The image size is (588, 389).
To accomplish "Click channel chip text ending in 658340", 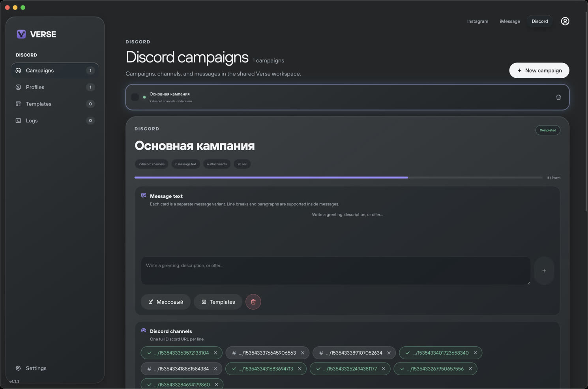I will [440, 353].
